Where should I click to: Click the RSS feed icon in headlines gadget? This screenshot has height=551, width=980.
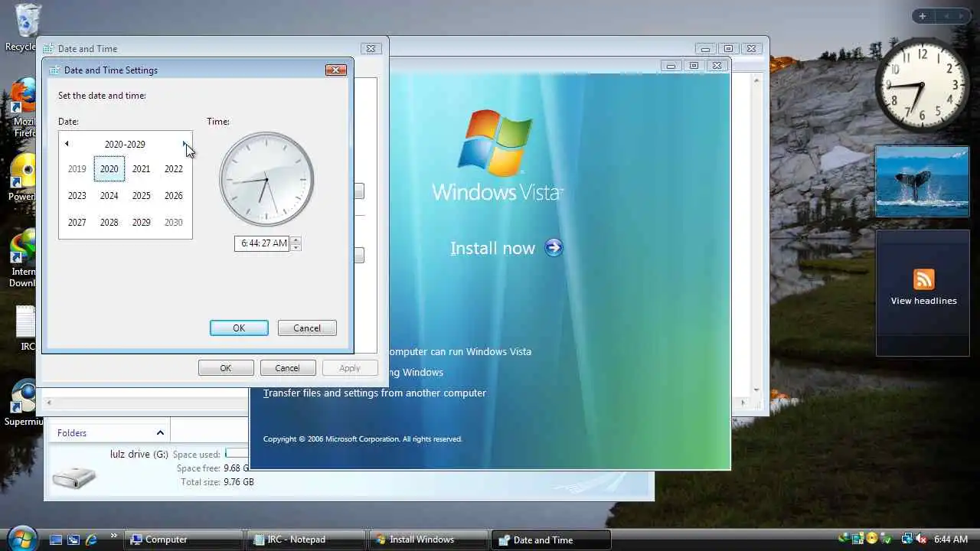(x=923, y=279)
